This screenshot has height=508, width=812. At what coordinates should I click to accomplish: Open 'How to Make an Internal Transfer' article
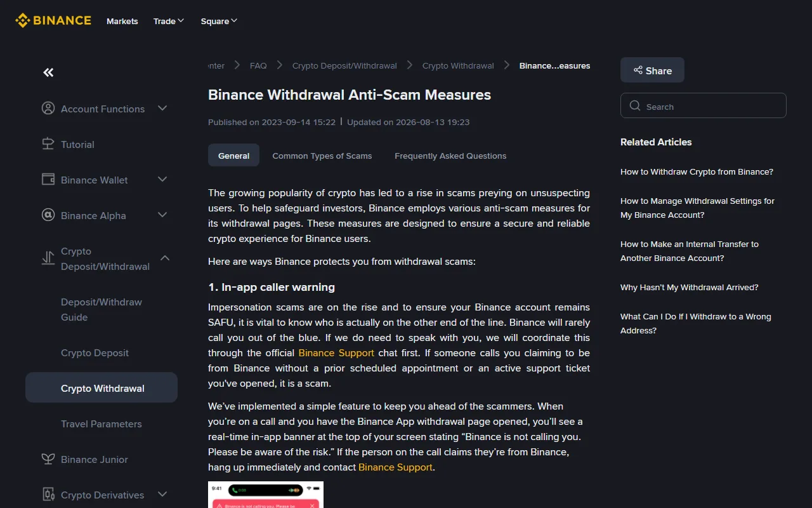coord(690,251)
